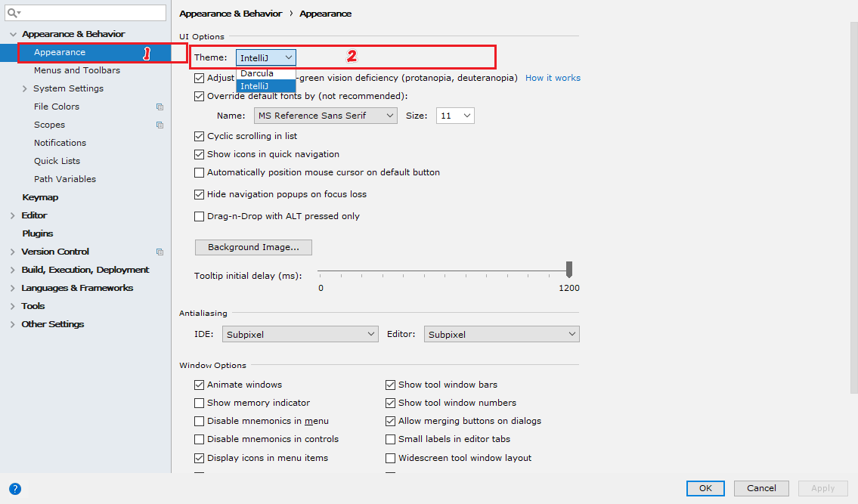858x504 pixels.
Task: Select Keymap in the settings tree
Action: [x=40, y=197]
